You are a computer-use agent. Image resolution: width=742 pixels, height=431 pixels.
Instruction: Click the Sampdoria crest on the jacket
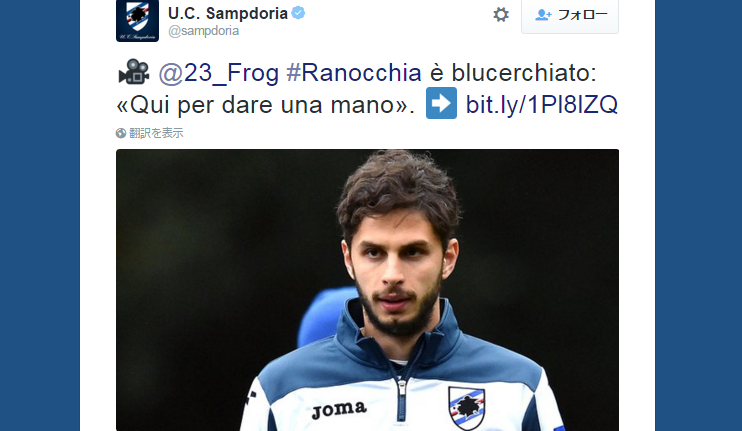click(466, 407)
